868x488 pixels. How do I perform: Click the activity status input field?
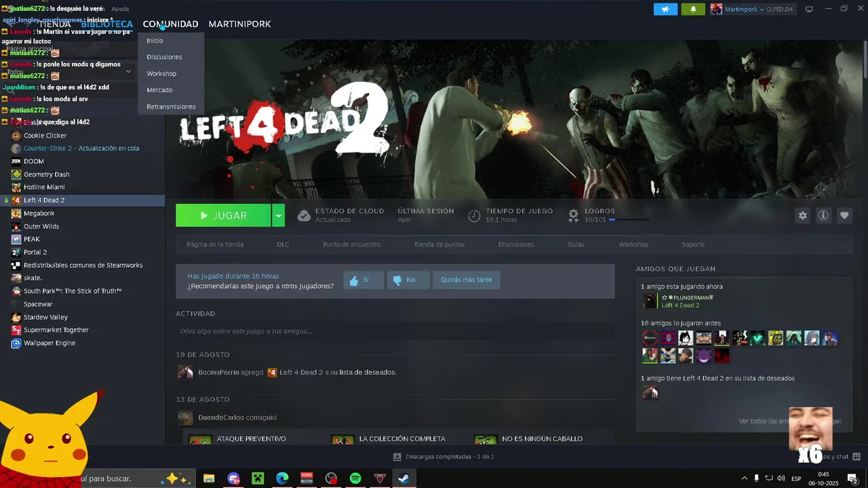point(395,331)
